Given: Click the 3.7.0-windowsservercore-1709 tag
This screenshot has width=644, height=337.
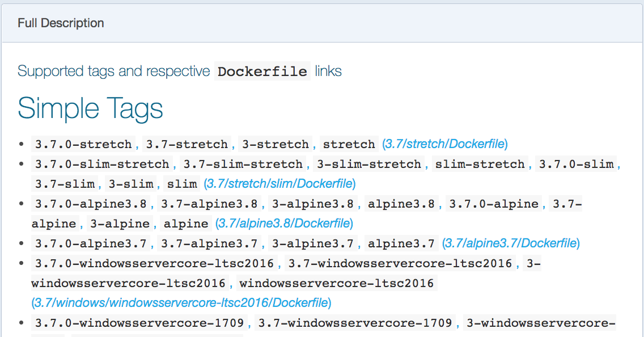Looking at the screenshot, I should pyautogui.click(x=139, y=323).
